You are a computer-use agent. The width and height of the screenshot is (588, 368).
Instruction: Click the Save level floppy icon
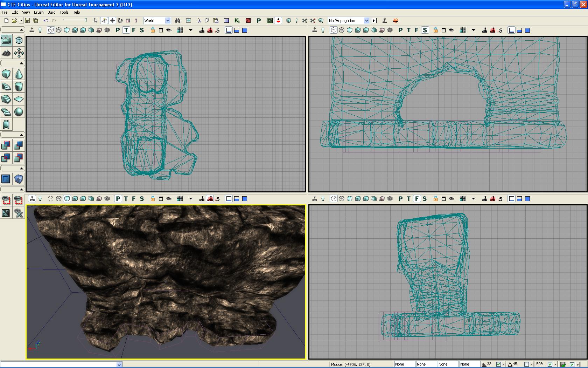coord(27,21)
